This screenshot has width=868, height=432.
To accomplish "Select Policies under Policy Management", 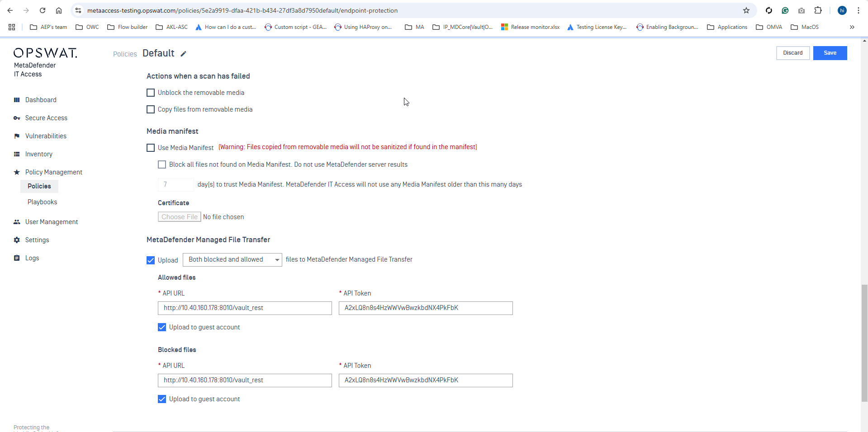I will click(39, 186).
